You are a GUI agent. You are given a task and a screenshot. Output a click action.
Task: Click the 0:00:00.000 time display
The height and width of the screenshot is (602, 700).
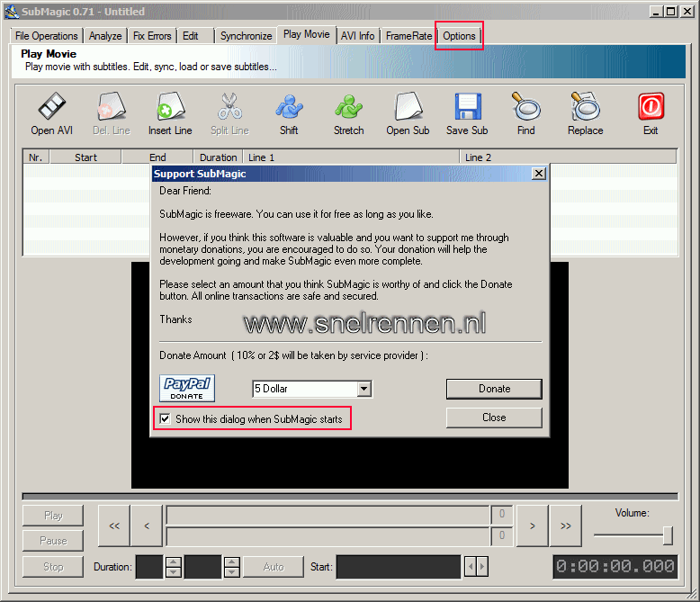(x=615, y=567)
